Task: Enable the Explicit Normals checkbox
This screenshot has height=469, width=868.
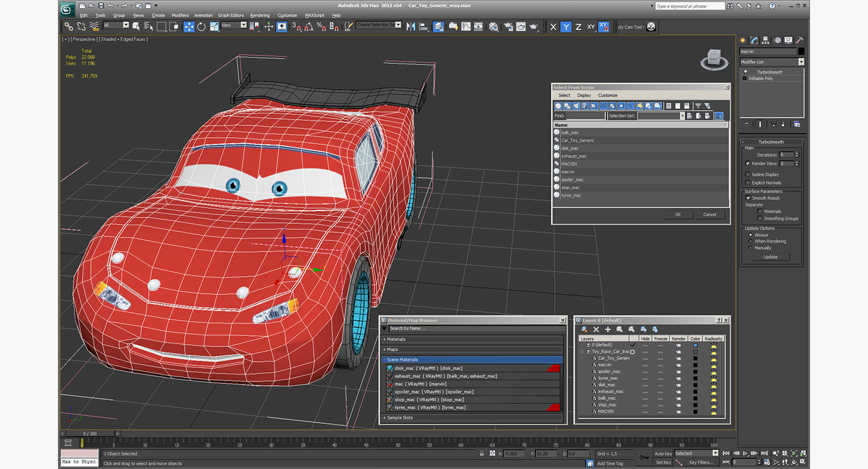Action: click(748, 182)
